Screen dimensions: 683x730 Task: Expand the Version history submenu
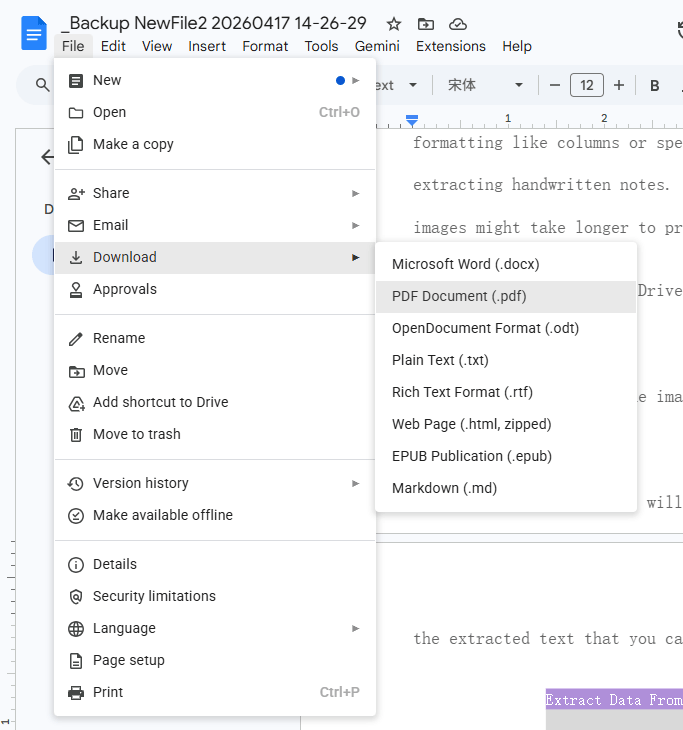pos(215,483)
